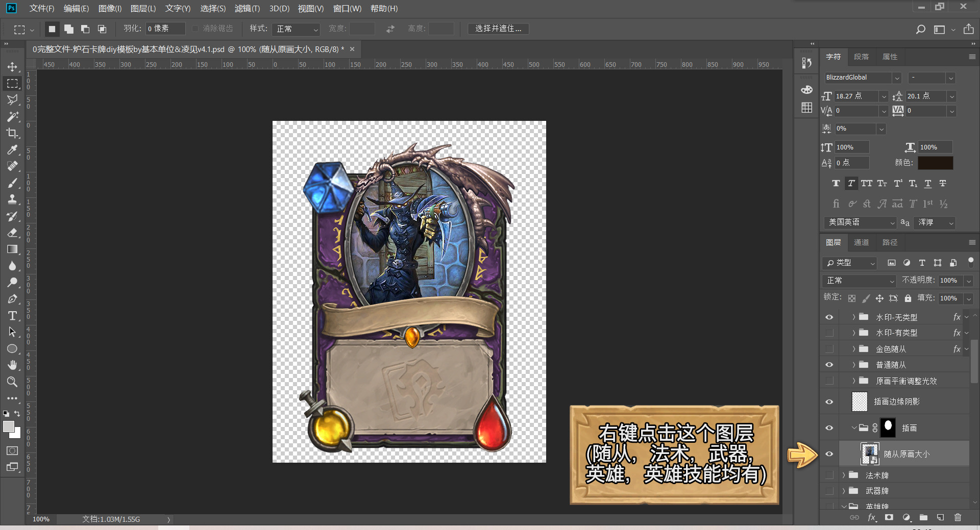Screen dimensions: 980x530
Task: Select the Clone Stamp tool
Action: [12, 199]
